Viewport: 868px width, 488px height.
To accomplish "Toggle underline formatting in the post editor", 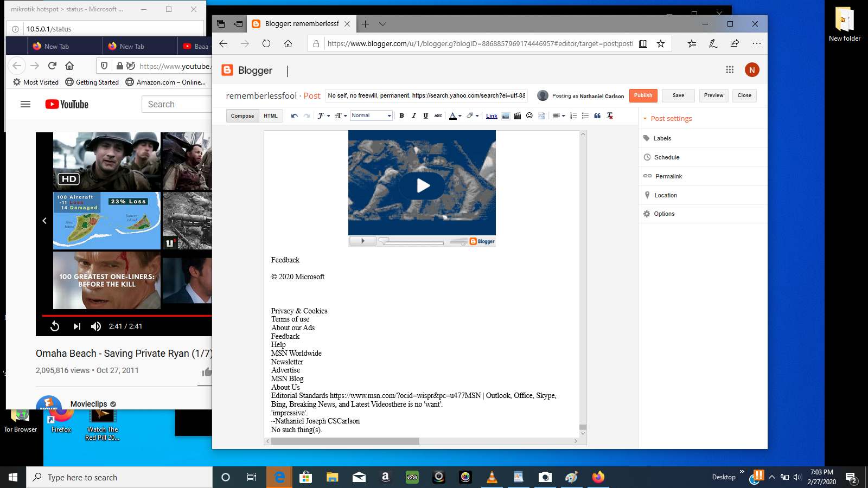I will click(x=425, y=115).
